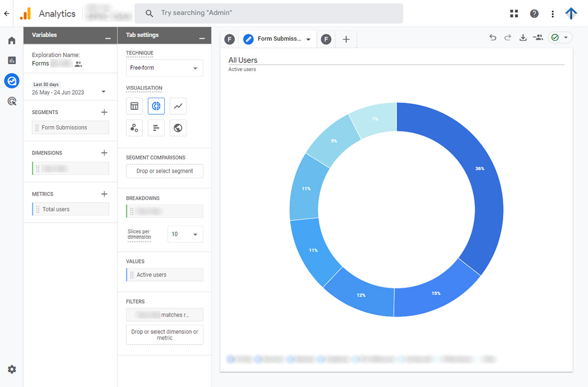Image resolution: width=588 pixels, height=387 pixels.
Task: Add a new dimension with plus
Action: pos(104,153)
